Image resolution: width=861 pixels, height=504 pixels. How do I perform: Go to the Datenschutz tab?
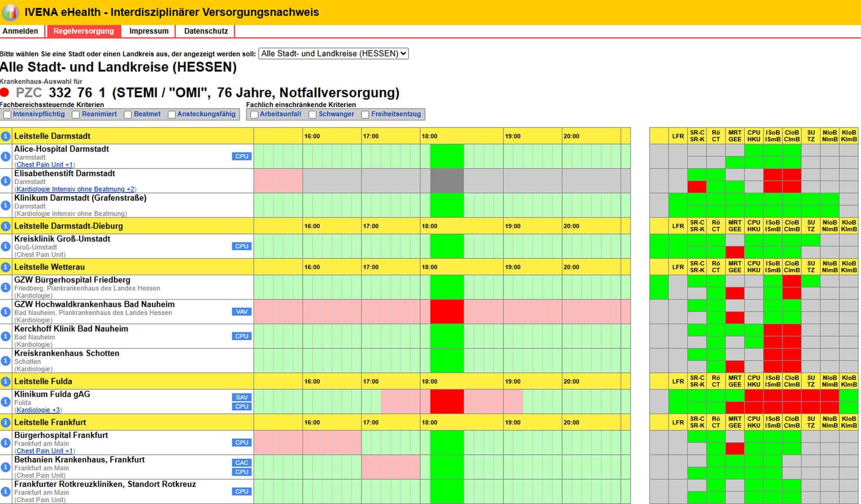[206, 31]
